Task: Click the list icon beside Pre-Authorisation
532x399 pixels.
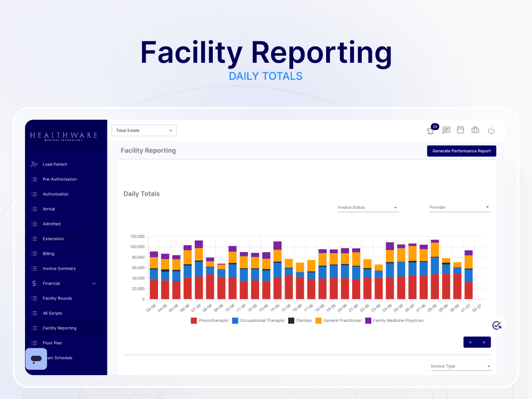Action: point(34,179)
